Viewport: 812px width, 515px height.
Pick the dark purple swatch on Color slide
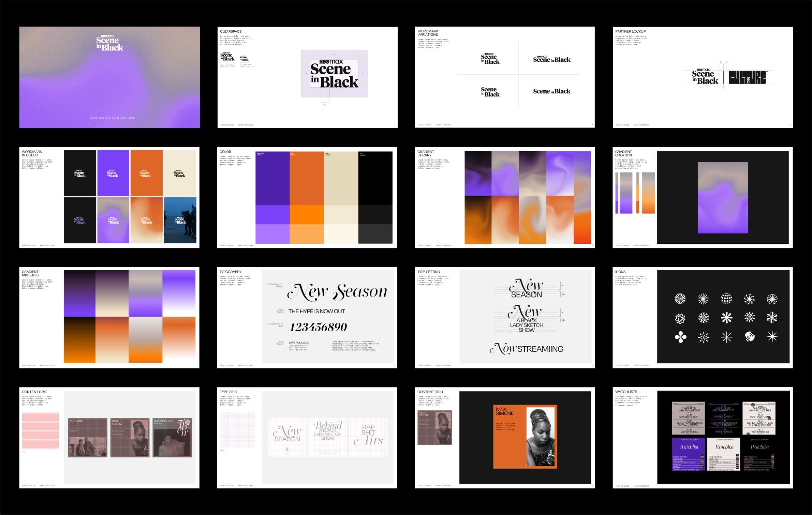point(272,178)
